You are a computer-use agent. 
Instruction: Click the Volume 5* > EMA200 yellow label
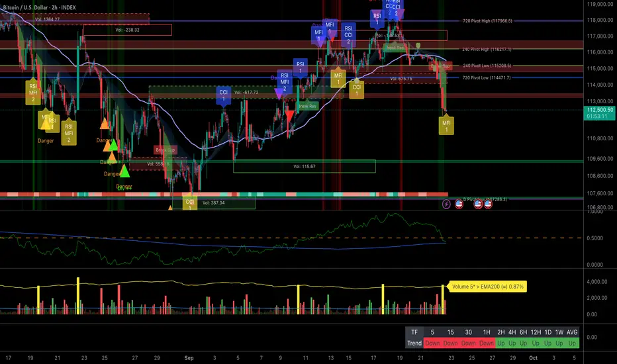coord(487,287)
